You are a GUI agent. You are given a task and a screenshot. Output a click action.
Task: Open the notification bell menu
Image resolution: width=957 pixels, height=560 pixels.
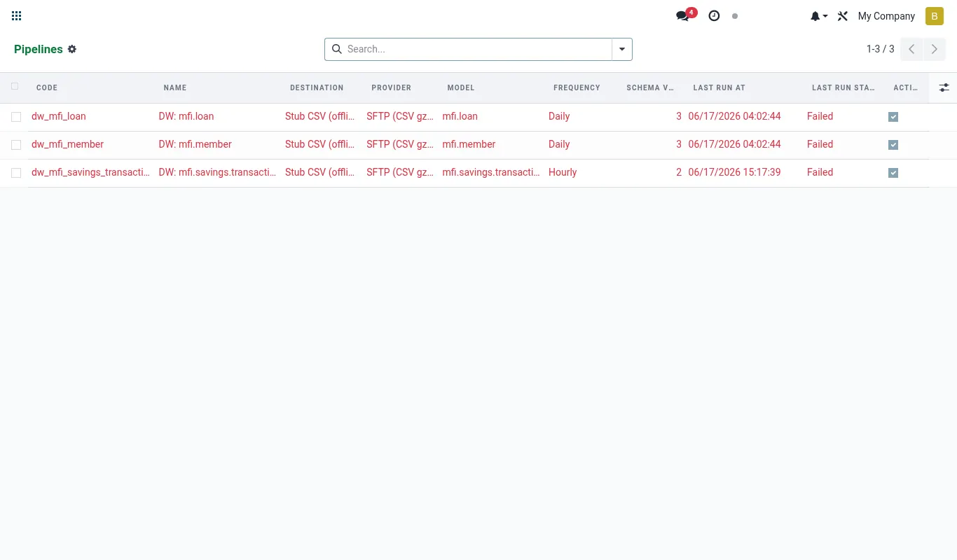tap(819, 16)
